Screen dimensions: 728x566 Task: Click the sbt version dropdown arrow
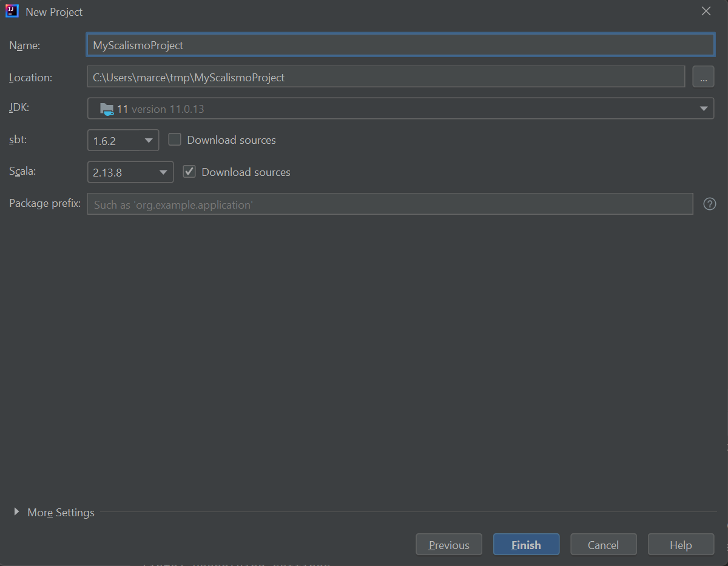[149, 140]
